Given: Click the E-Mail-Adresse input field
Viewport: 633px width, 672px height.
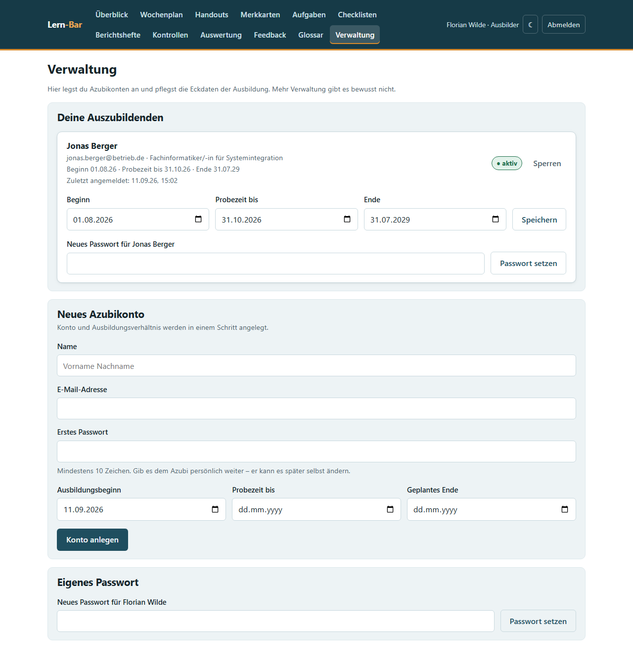Looking at the screenshot, I should point(316,408).
